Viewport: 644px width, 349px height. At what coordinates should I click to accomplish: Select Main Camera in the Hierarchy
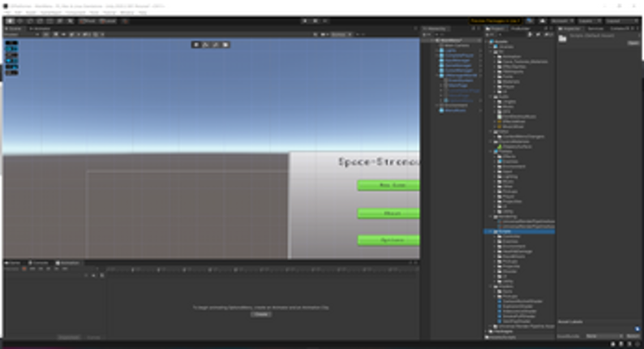point(457,45)
